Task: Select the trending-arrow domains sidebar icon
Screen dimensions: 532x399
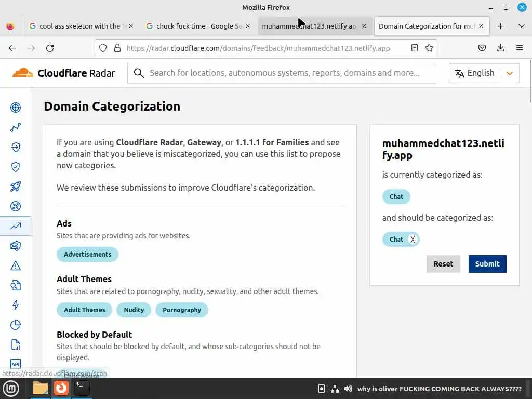Action: (x=15, y=226)
